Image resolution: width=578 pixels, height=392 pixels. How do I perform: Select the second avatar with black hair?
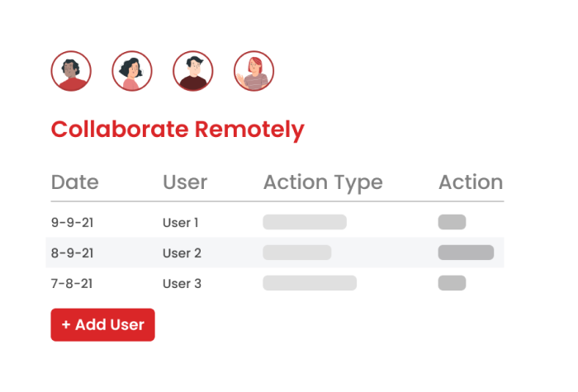(x=132, y=71)
